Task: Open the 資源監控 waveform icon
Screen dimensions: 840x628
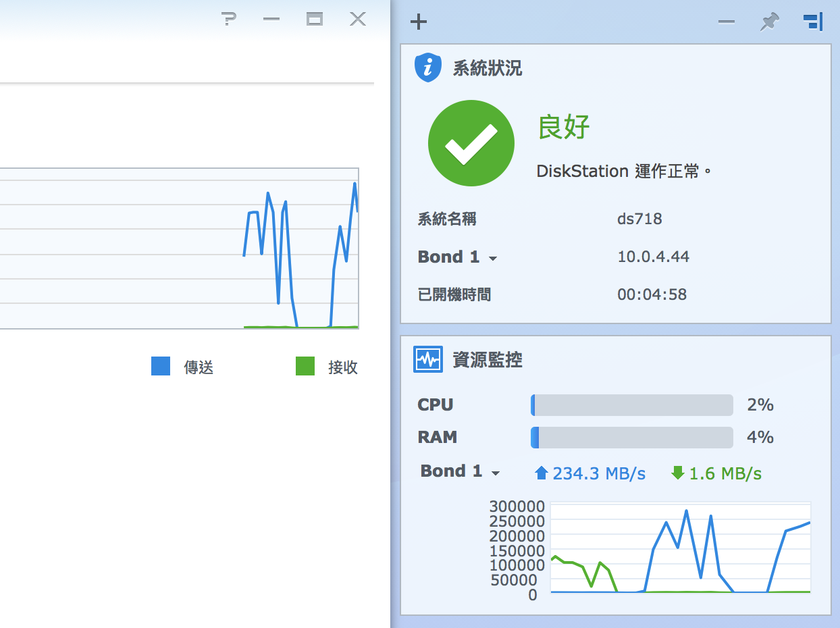Action: [x=427, y=359]
